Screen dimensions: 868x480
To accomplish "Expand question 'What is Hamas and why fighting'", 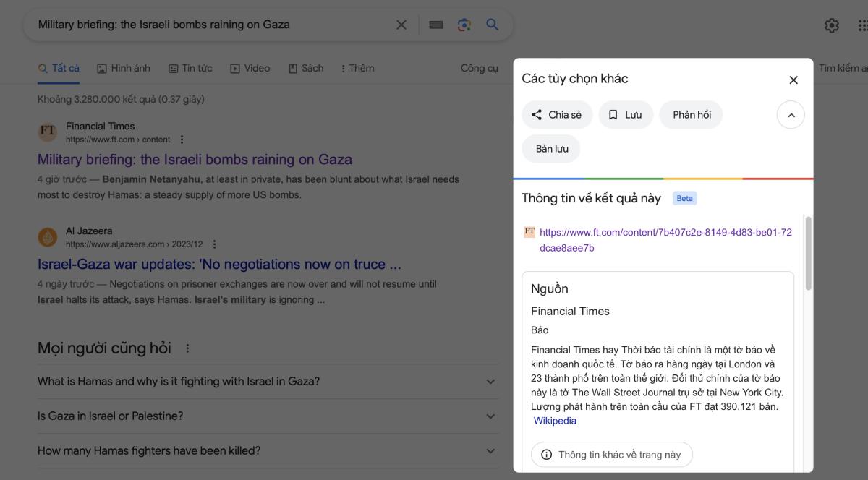I will click(490, 382).
